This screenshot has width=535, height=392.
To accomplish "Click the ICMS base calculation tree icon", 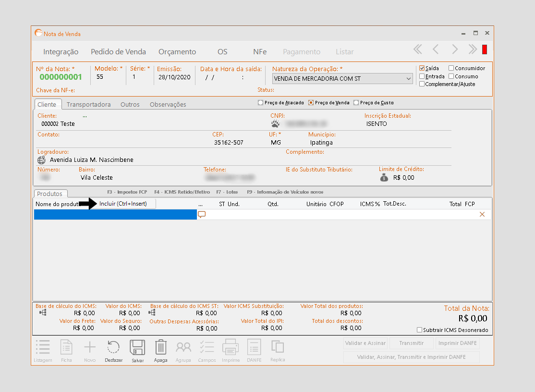I will 43,313.
